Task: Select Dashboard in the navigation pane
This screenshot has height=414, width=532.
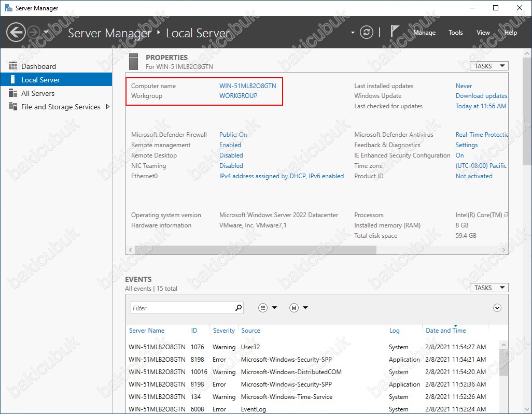Action: click(x=57, y=66)
